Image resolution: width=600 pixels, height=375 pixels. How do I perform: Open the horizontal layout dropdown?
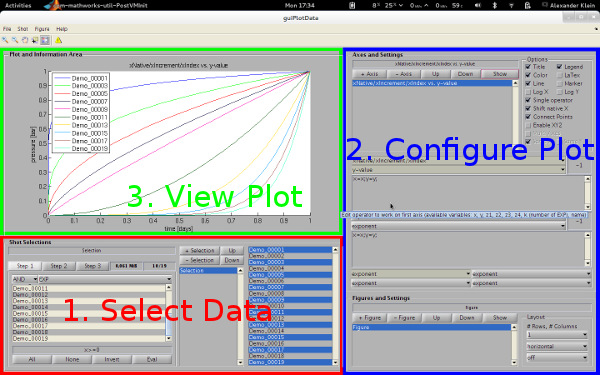[x=557, y=346]
